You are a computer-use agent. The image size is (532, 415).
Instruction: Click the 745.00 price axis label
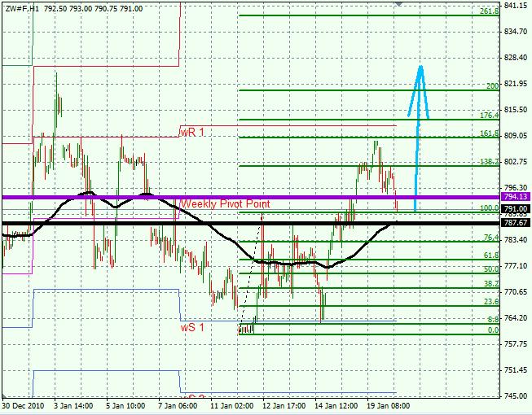click(516, 395)
